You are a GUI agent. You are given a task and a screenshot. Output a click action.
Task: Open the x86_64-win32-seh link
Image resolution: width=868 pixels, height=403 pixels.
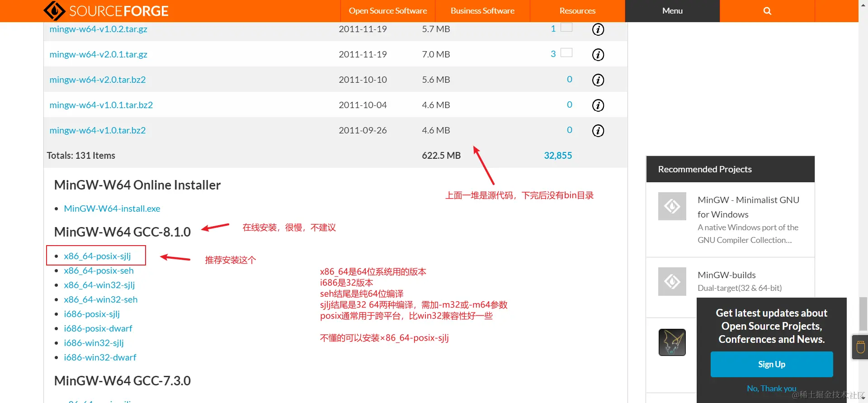pyautogui.click(x=101, y=299)
